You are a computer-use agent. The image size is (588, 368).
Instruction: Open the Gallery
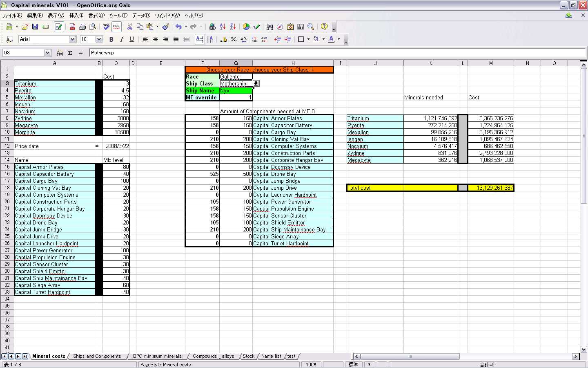click(x=290, y=27)
